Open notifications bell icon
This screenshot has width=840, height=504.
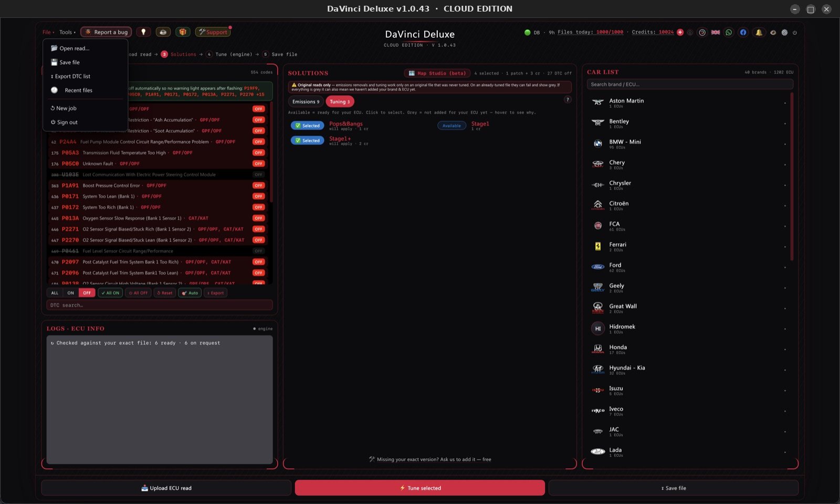[x=759, y=33]
